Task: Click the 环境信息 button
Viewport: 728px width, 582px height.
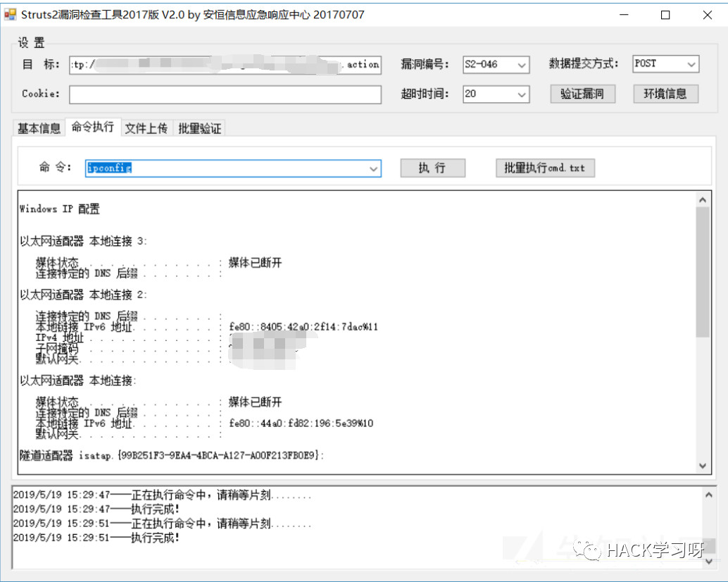Action: 666,94
